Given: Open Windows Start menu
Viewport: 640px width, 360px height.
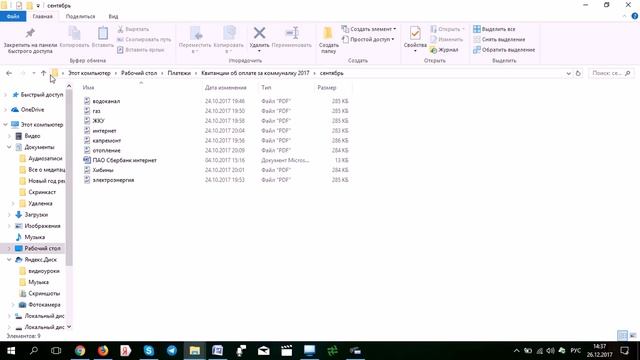Looking at the screenshot, I should pyautogui.click(x=11, y=351).
